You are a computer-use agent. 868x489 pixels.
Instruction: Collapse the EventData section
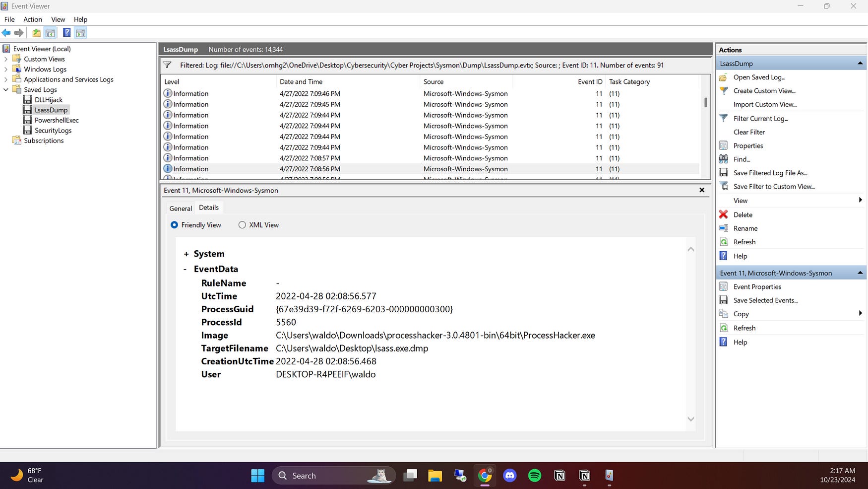(x=185, y=269)
